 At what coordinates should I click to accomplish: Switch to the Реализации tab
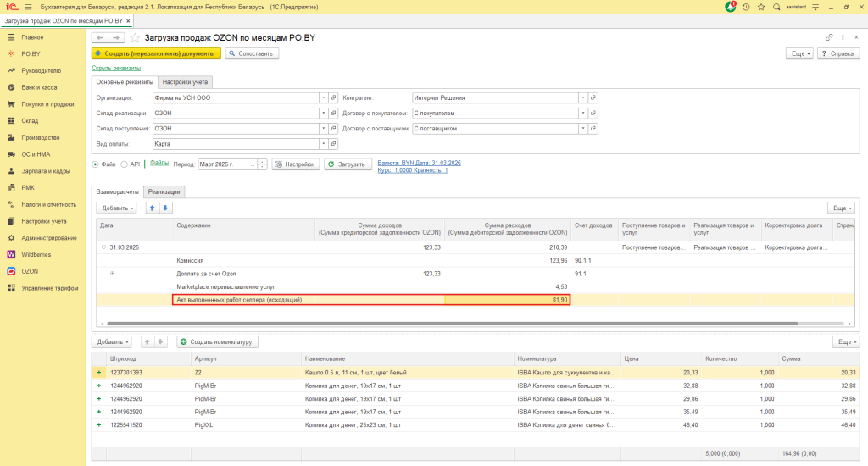(164, 192)
